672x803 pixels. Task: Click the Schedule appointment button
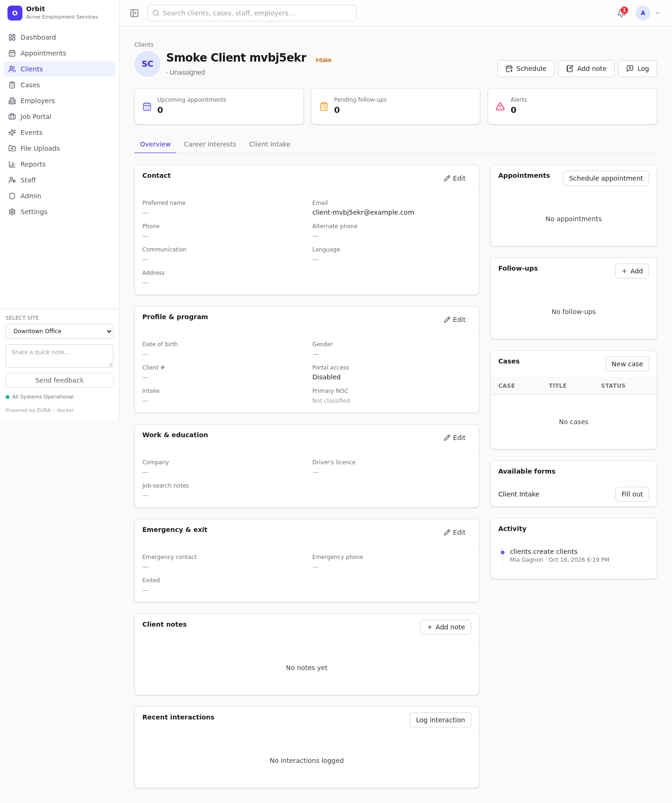606,178
